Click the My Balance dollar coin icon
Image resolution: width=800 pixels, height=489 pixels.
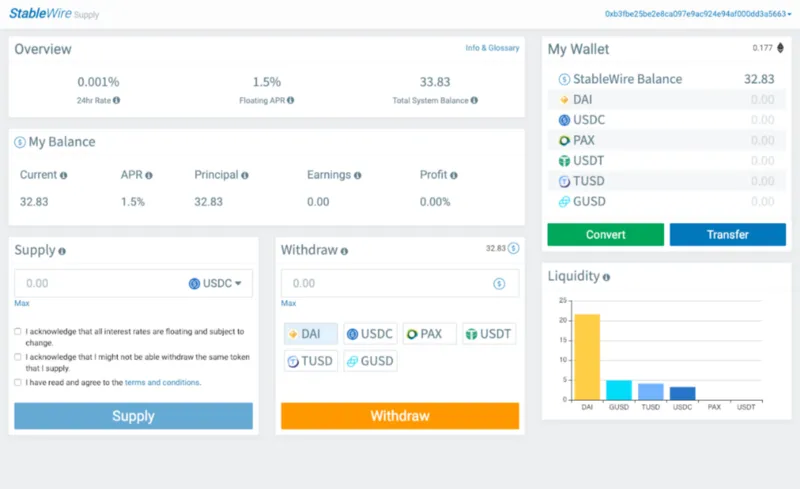pos(19,142)
